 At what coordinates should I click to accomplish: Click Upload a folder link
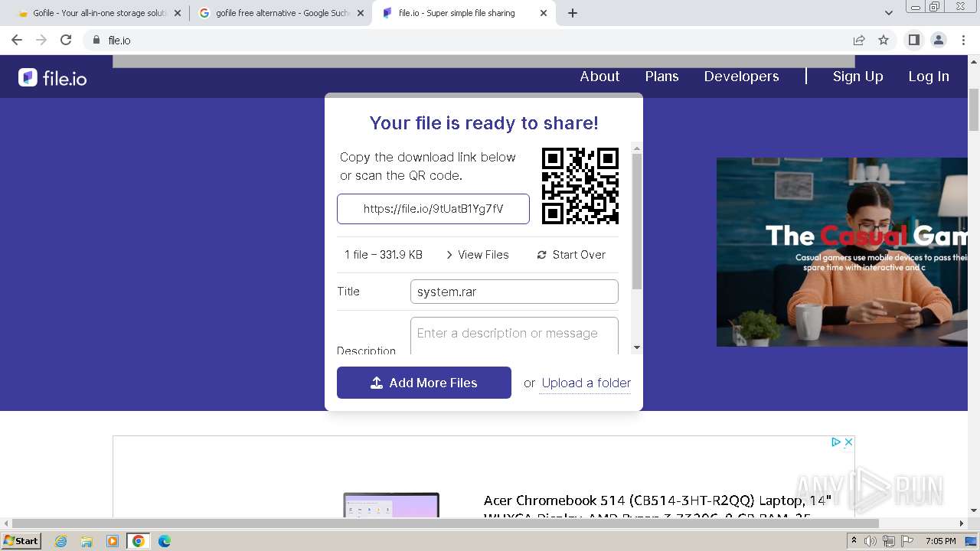586,383
